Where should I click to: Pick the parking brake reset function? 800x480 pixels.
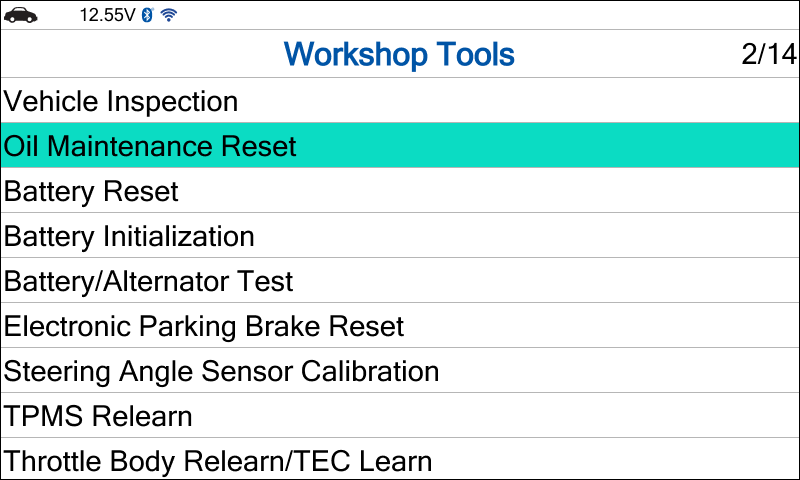click(204, 326)
